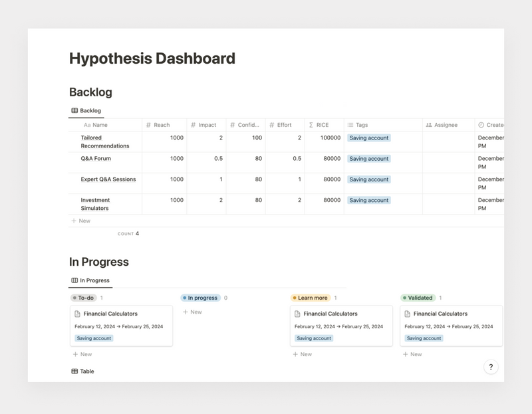Viewport: 532px width, 414px height.
Task: Open the Backlog table view tab
Action: point(86,110)
